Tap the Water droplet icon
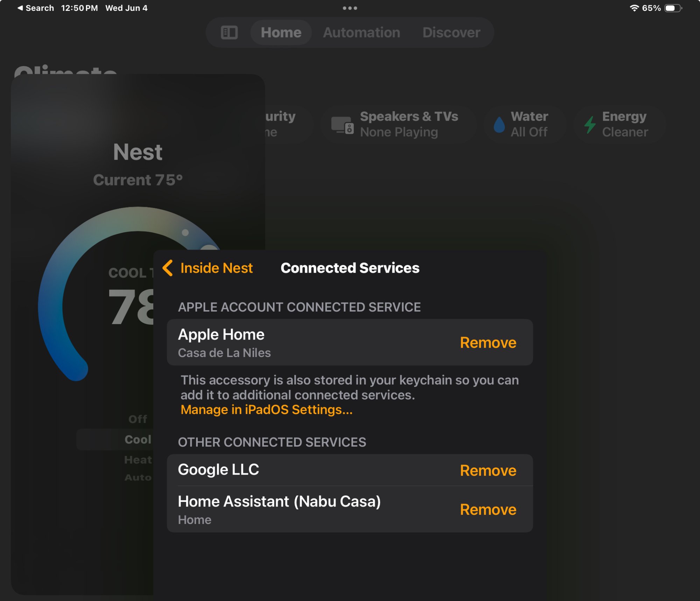The width and height of the screenshot is (700, 601). click(x=499, y=125)
